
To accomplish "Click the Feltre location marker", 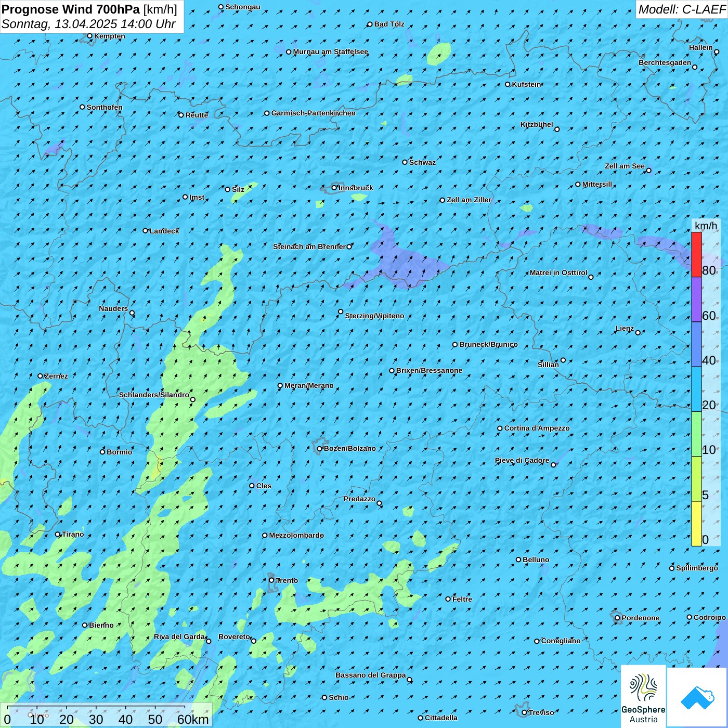I will [448, 599].
